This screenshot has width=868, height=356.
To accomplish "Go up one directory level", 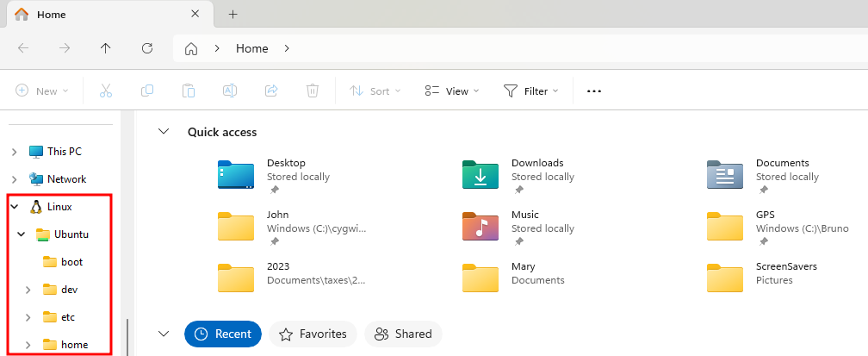I will coord(106,48).
